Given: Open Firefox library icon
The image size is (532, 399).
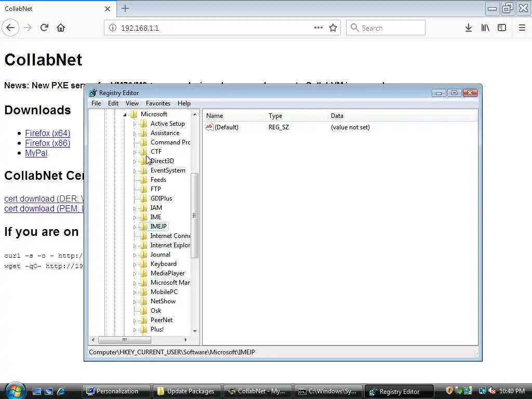Looking at the screenshot, I should coord(485,28).
